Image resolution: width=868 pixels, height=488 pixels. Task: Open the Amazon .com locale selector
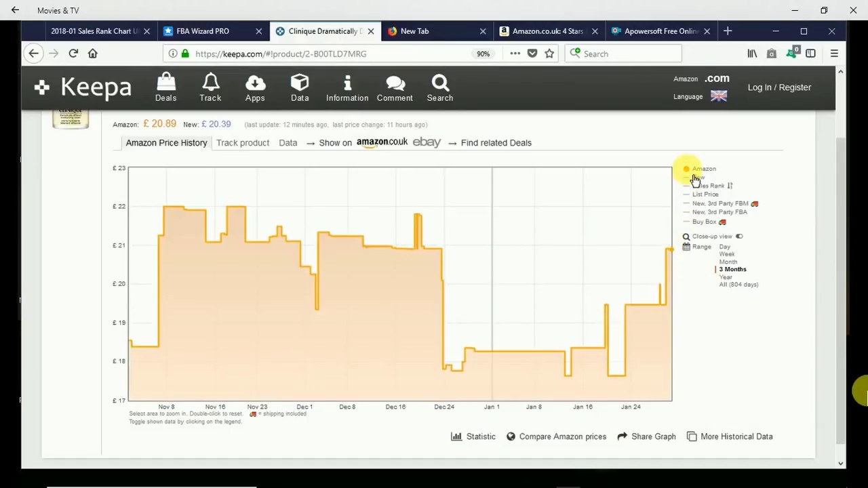click(x=717, y=79)
